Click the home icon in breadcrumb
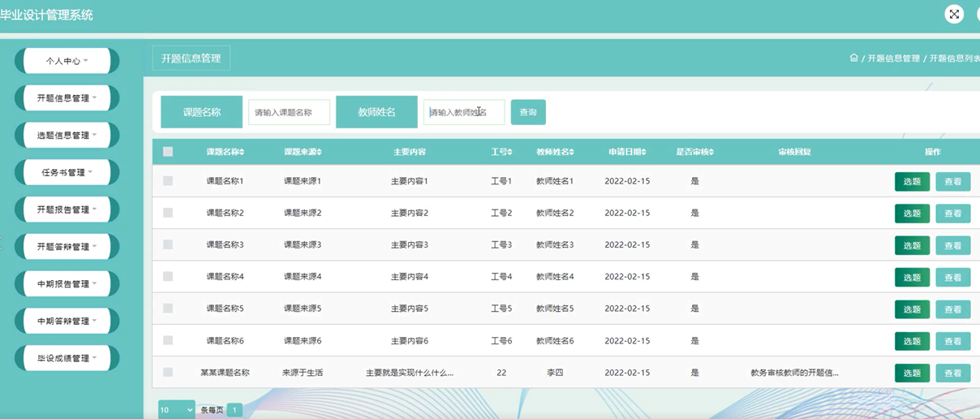980x419 pixels. point(853,58)
